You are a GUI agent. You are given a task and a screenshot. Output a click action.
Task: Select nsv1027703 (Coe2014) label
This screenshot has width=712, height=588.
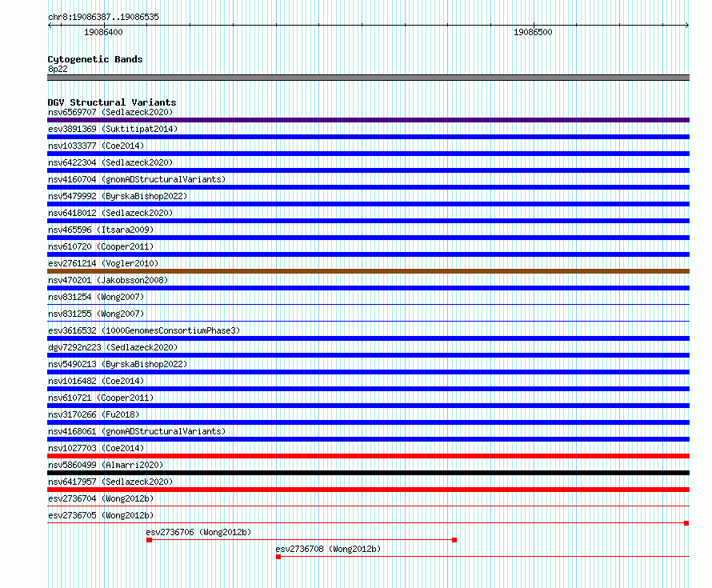pos(96,448)
